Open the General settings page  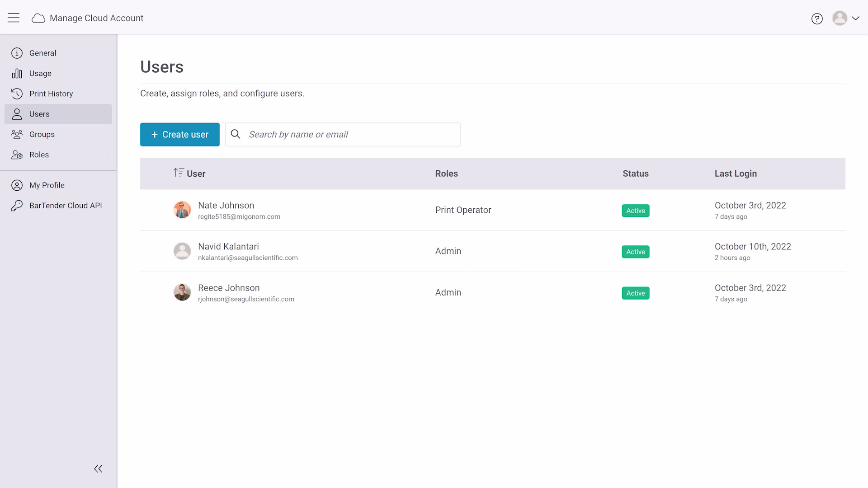[42, 53]
